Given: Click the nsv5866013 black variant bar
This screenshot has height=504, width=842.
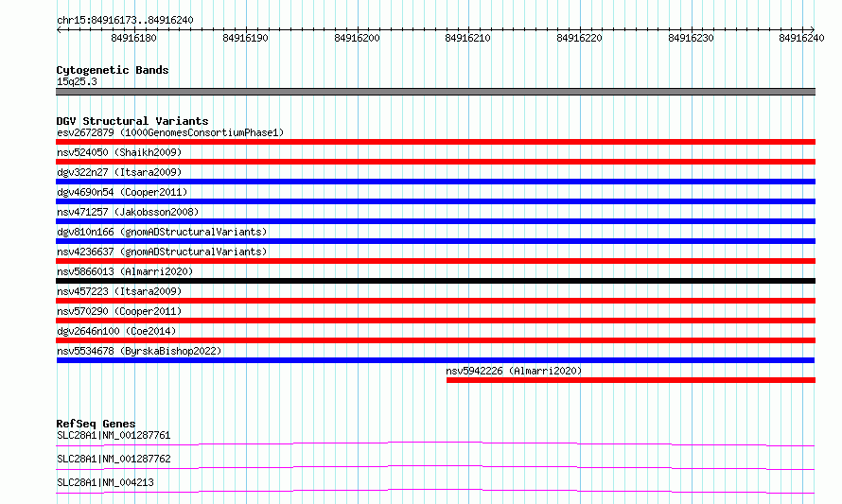Looking at the screenshot, I should coord(435,281).
